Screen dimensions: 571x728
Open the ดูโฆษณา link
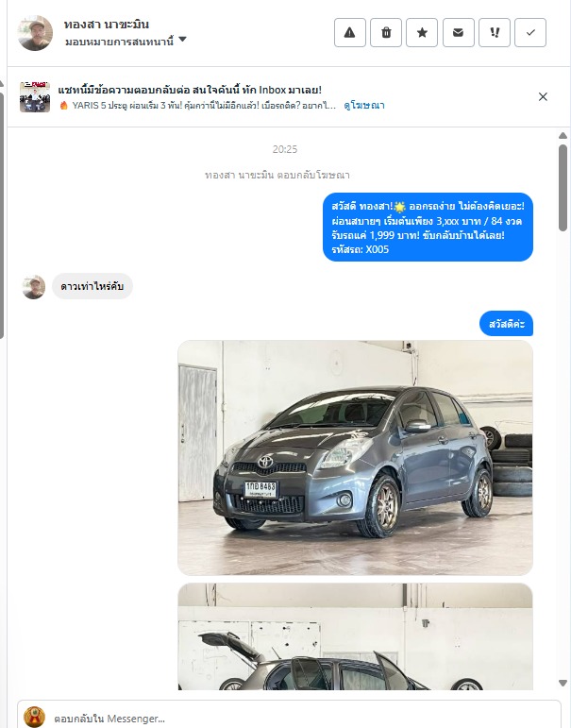(364, 106)
